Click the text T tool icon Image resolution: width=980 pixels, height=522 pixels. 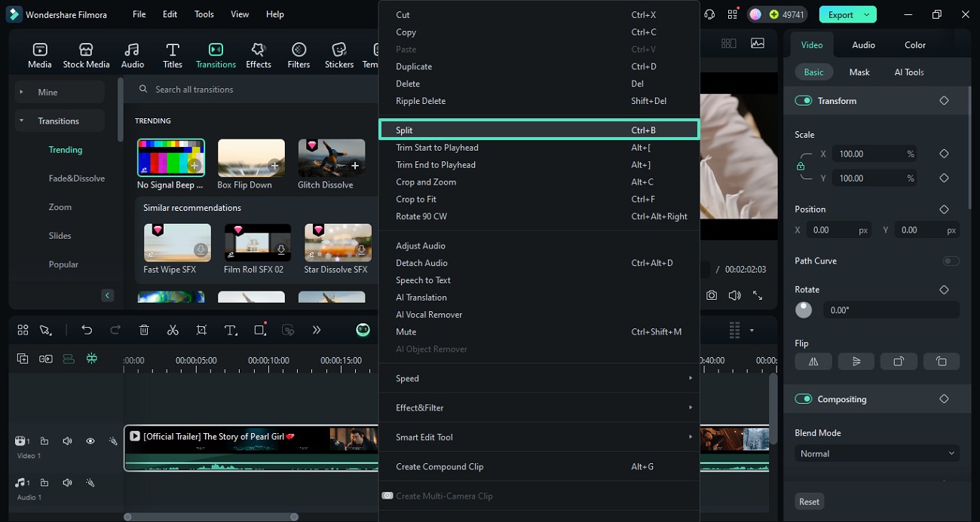point(231,330)
